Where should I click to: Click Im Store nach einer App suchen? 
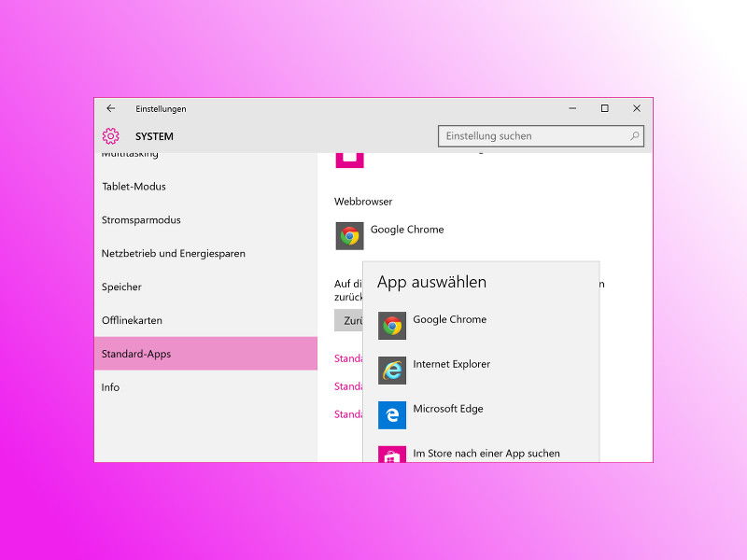pos(486,454)
